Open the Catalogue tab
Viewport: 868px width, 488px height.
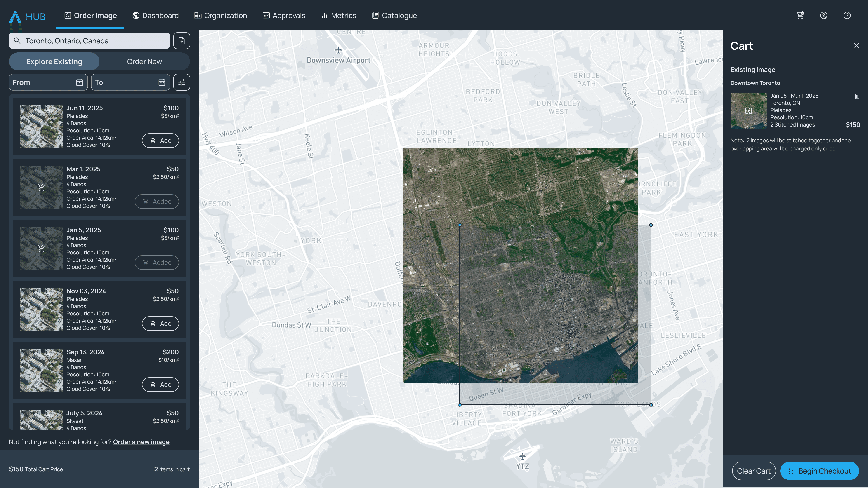tap(394, 16)
